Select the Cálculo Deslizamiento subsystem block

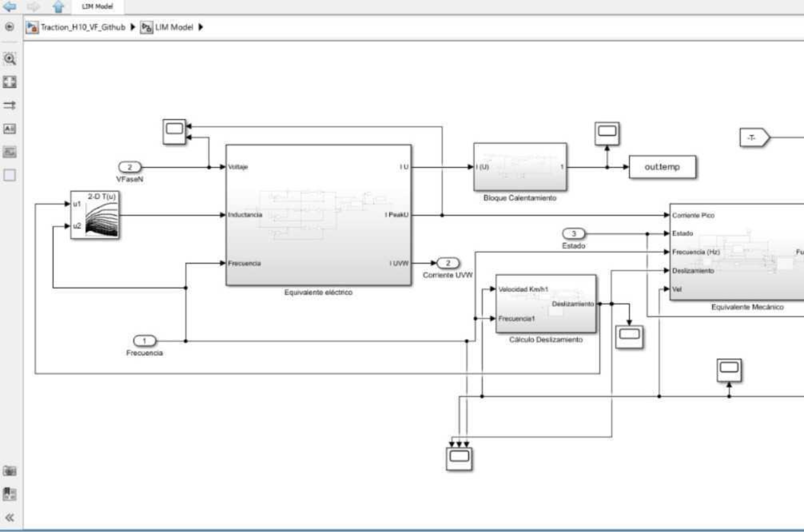546,304
